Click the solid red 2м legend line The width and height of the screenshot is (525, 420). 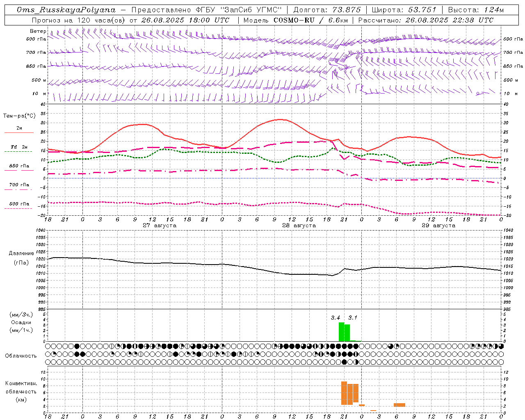click(19, 133)
